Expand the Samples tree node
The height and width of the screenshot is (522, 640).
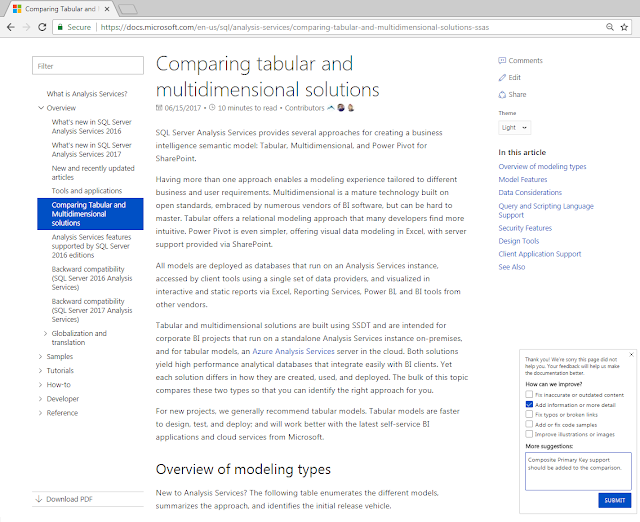coord(40,356)
